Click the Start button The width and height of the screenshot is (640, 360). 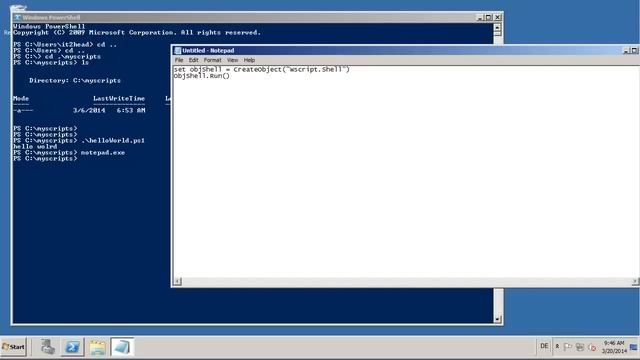(13, 347)
